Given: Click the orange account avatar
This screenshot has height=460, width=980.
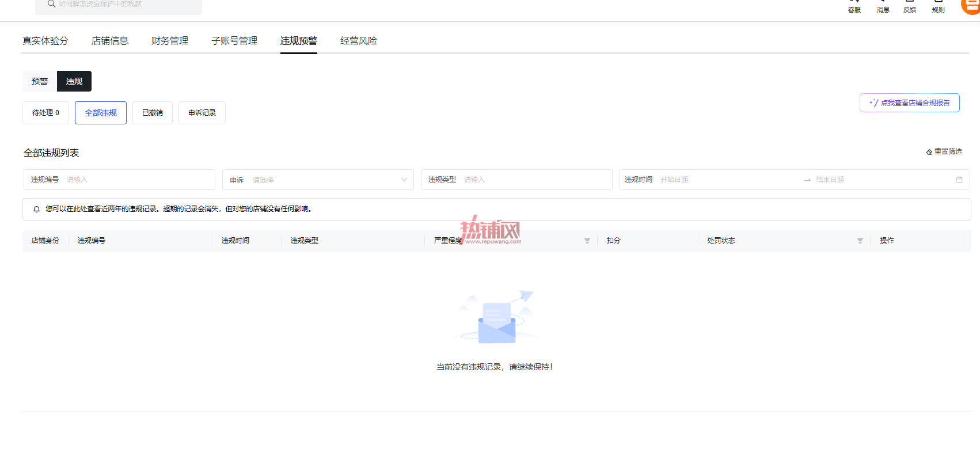Looking at the screenshot, I should [x=971, y=6].
